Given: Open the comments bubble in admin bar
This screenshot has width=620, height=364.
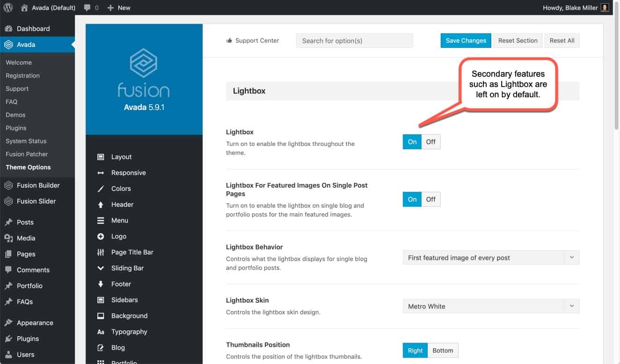Looking at the screenshot, I should click(91, 7).
